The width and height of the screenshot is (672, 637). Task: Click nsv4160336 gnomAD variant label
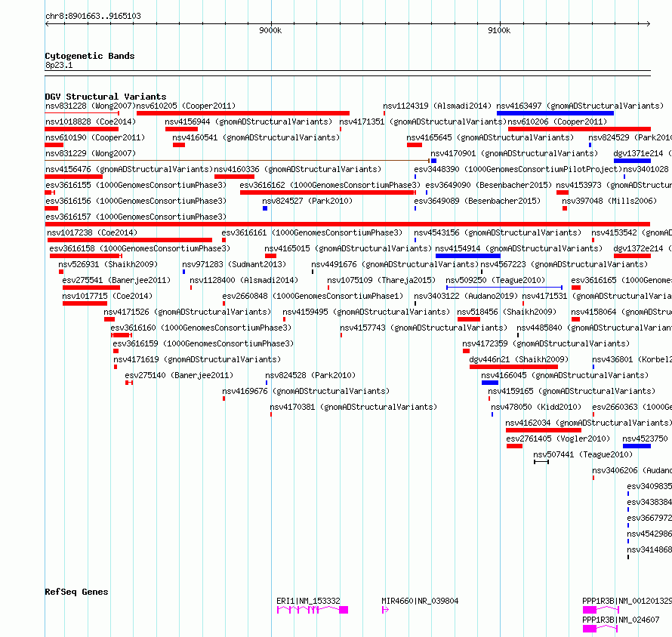297,169
